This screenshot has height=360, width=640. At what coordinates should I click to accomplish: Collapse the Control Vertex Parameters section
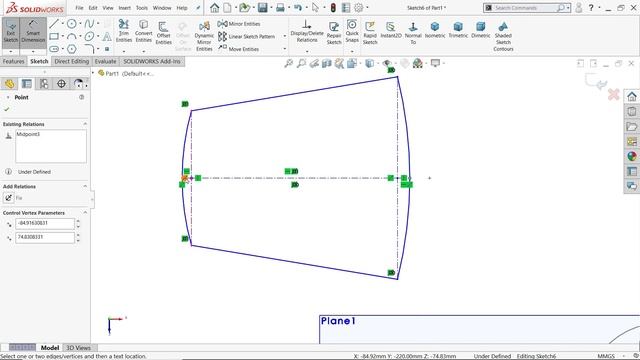(85, 213)
